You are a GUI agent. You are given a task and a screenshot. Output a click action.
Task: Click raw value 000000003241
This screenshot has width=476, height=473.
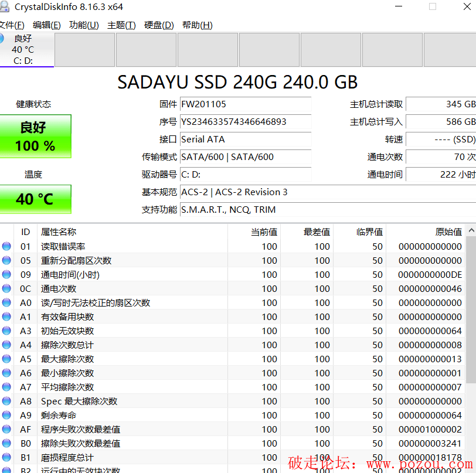pyautogui.click(x=430, y=443)
